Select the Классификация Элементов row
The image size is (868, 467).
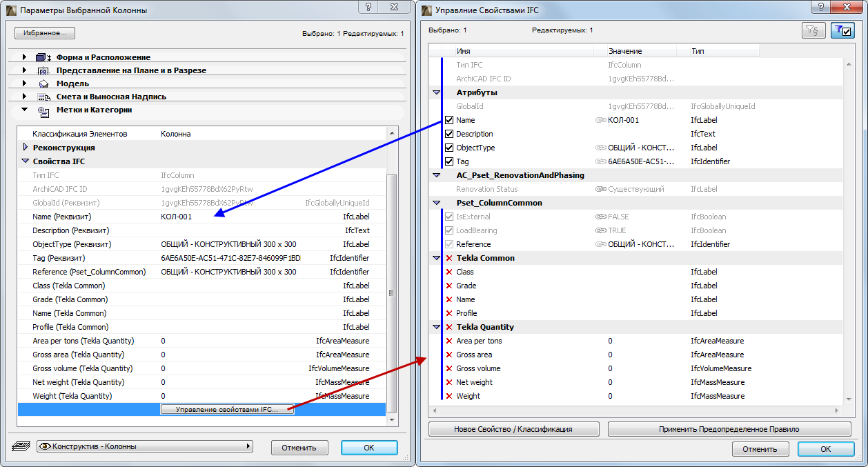201,134
